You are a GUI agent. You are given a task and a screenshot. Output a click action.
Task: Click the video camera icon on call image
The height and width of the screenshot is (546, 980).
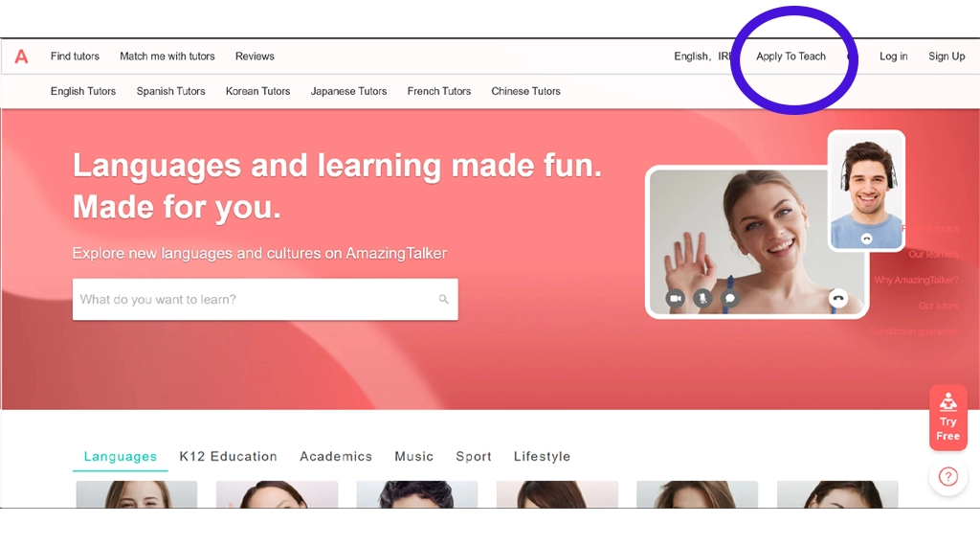coord(675,298)
